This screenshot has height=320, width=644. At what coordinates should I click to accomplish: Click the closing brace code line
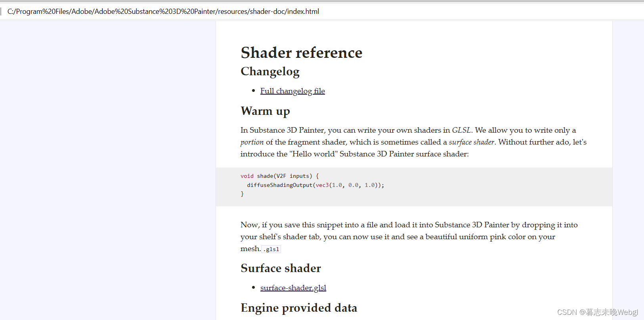[x=242, y=194]
